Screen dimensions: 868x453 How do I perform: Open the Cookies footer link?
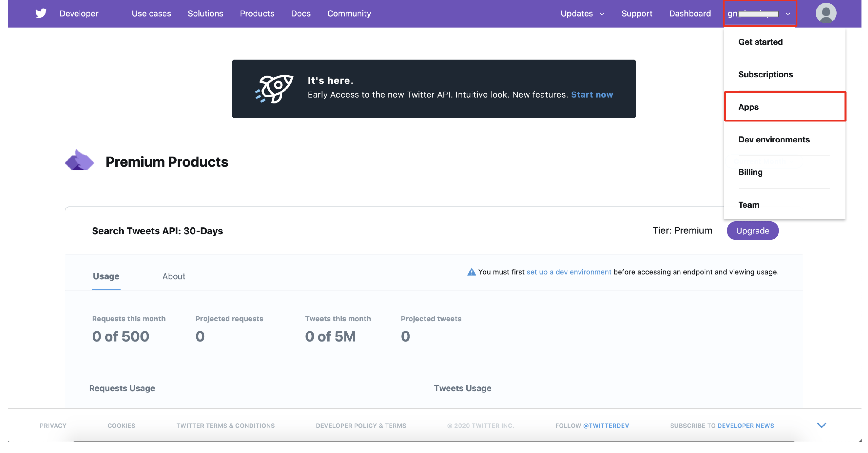click(x=121, y=426)
